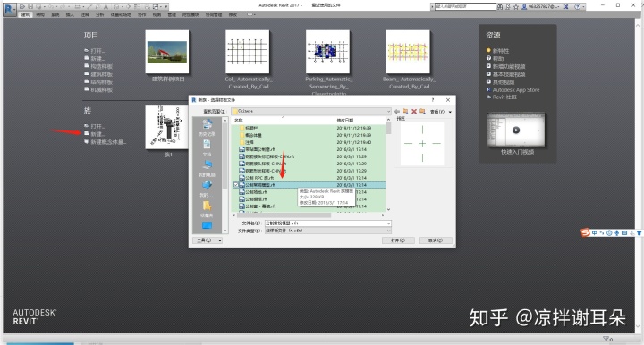
Task: Click the 取消 Cancel button in the dialog
Action: coord(436,240)
